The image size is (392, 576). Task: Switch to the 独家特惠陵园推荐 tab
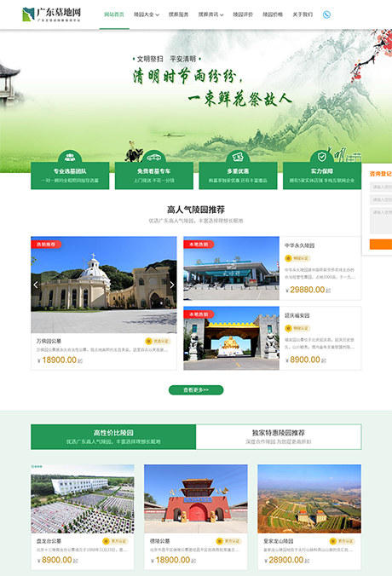coord(279,437)
